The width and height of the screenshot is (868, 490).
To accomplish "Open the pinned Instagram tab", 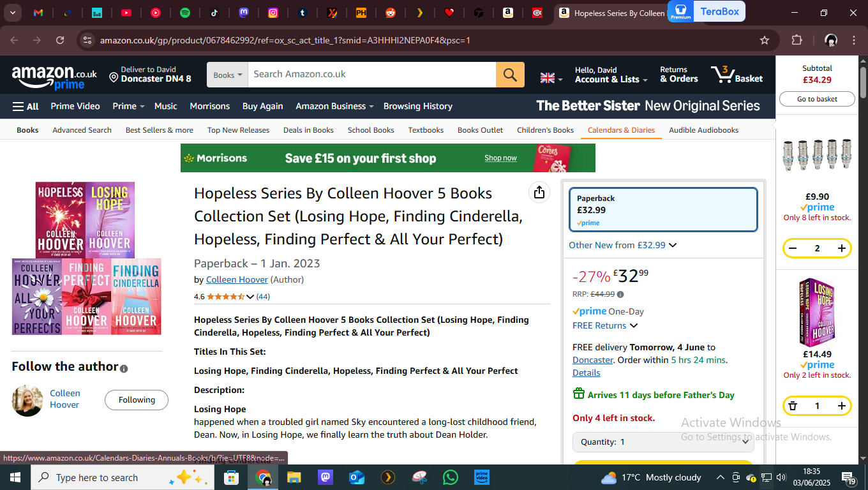I will (x=273, y=13).
